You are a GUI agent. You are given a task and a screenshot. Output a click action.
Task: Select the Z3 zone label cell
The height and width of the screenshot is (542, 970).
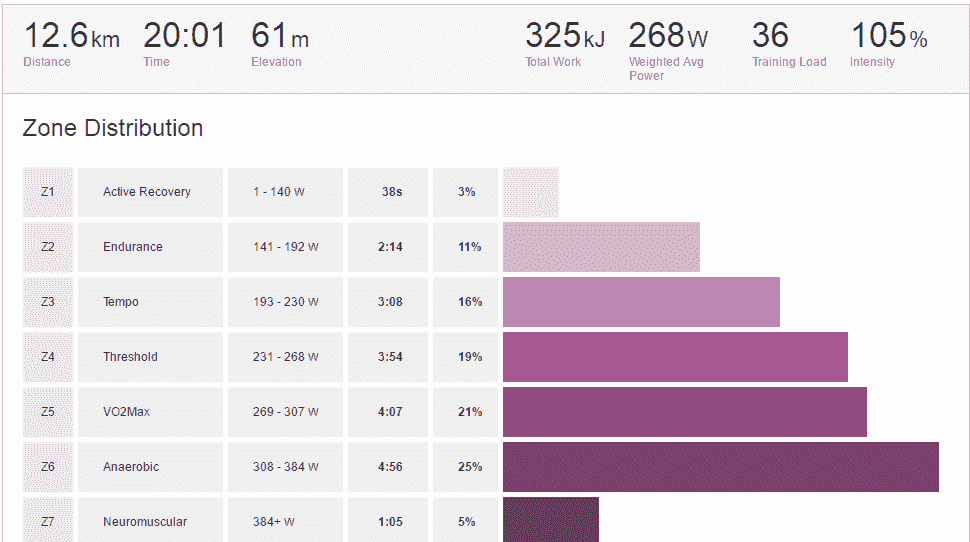click(48, 302)
